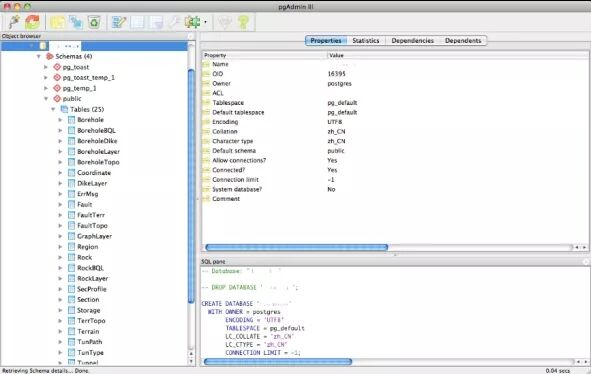Click the Plugins puzzle piece icon
Screen dimensions: 591x374
[x=192, y=22]
